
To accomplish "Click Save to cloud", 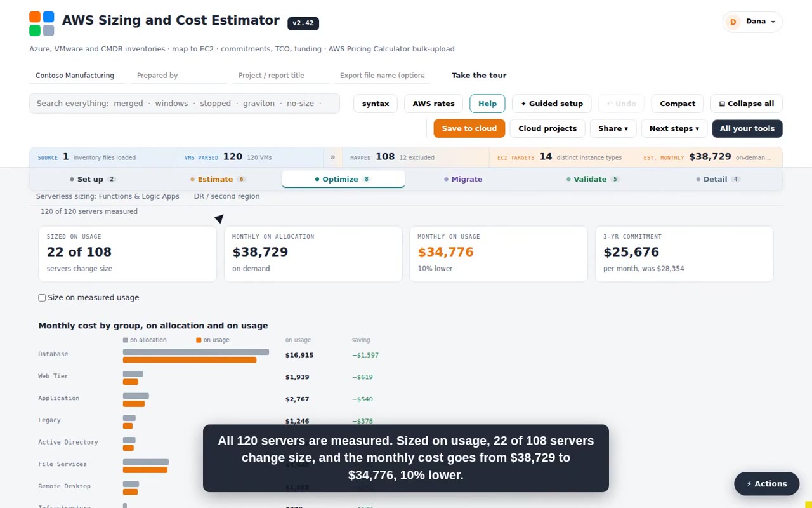I will [469, 128].
